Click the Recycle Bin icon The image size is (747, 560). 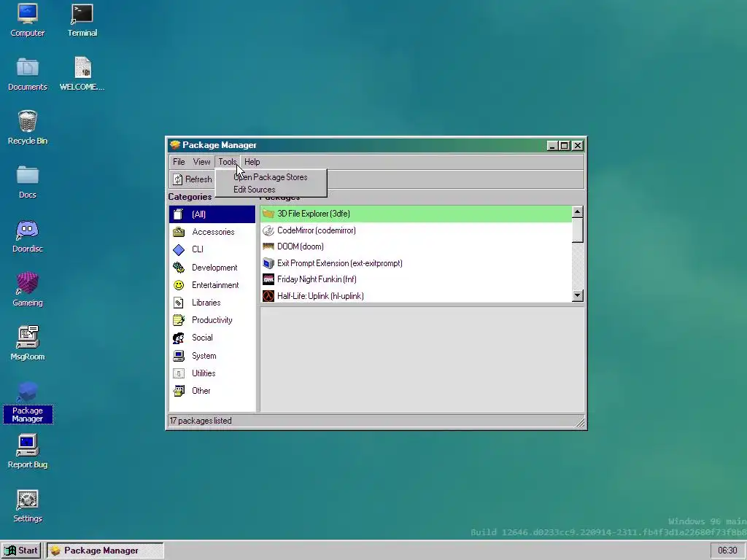click(x=27, y=128)
